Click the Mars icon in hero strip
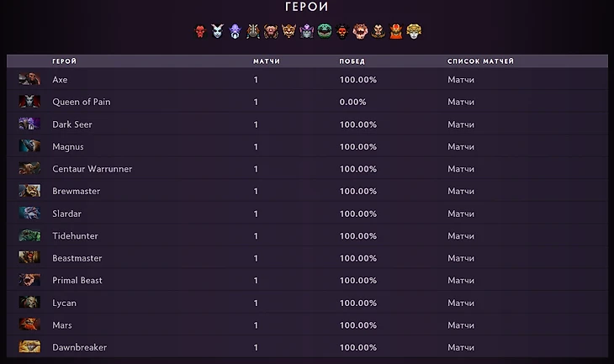Screen dimensions: 614x364 coord(396,31)
